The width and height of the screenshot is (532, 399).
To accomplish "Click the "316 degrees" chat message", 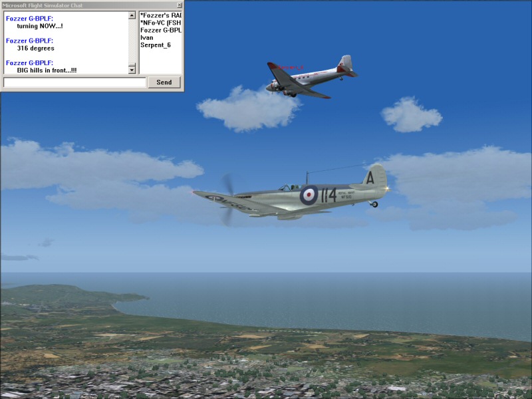I will (x=36, y=49).
